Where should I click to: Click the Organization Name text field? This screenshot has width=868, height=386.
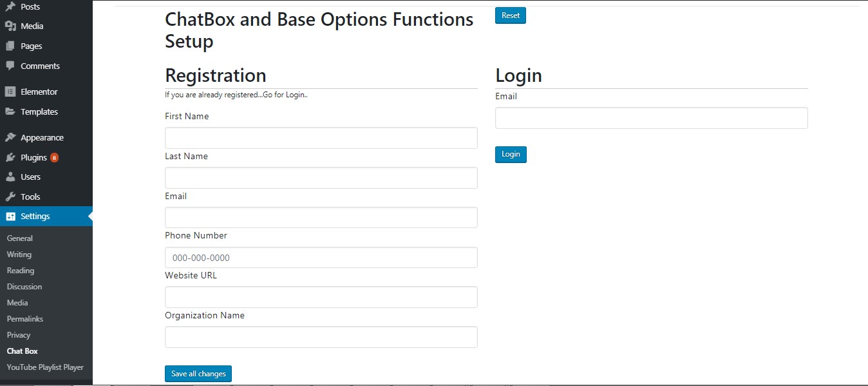point(321,337)
